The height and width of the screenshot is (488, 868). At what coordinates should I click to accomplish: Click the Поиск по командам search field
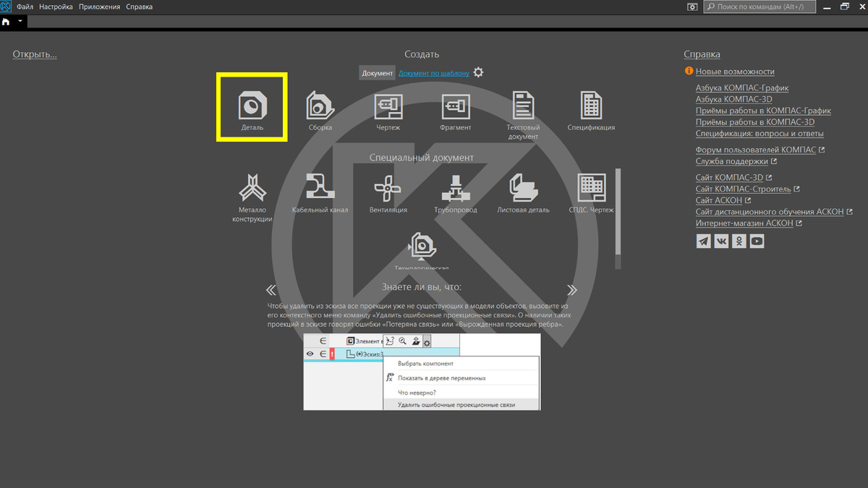click(759, 7)
